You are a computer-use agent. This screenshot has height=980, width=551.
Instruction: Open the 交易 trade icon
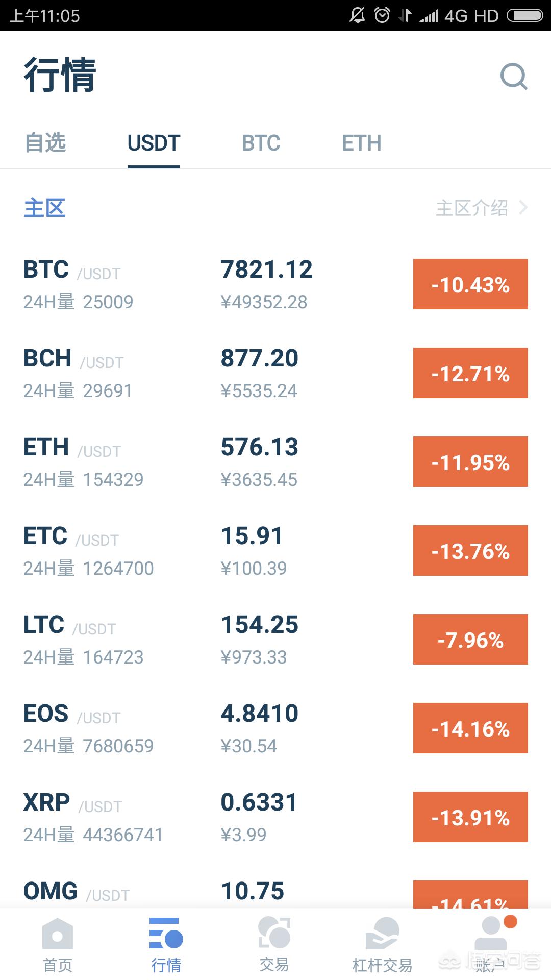click(x=274, y=933)
